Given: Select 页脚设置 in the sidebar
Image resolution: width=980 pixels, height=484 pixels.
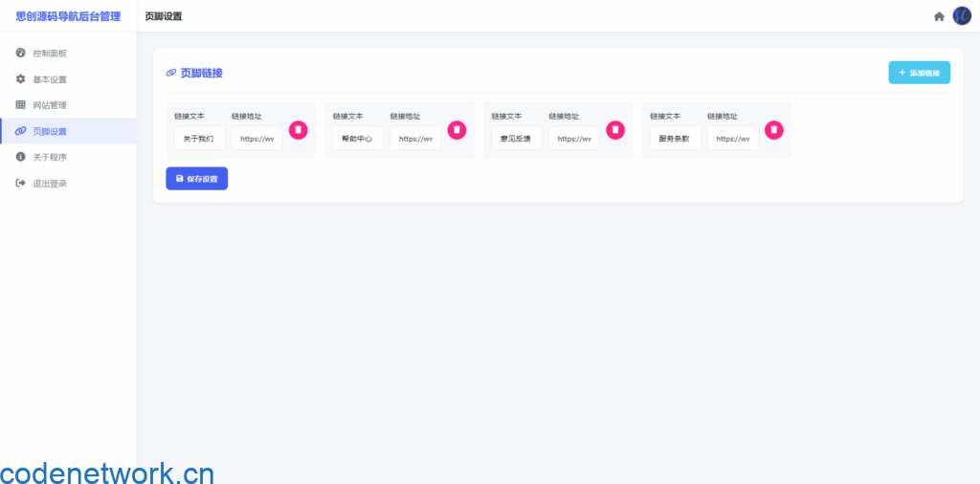Looking at the screenshot, I should coord(50,131).
